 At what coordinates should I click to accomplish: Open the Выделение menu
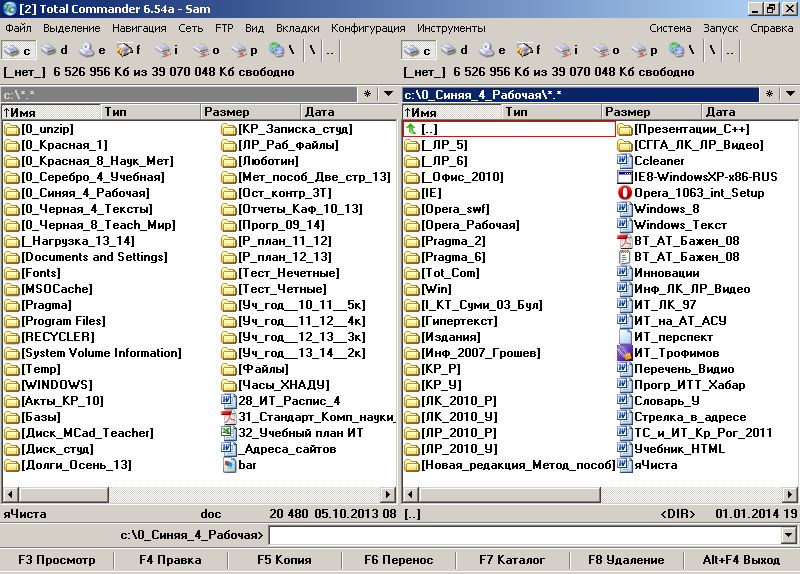coord(72,28)
